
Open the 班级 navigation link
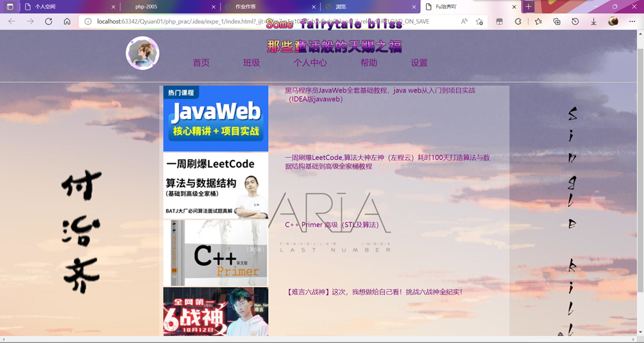251,62
